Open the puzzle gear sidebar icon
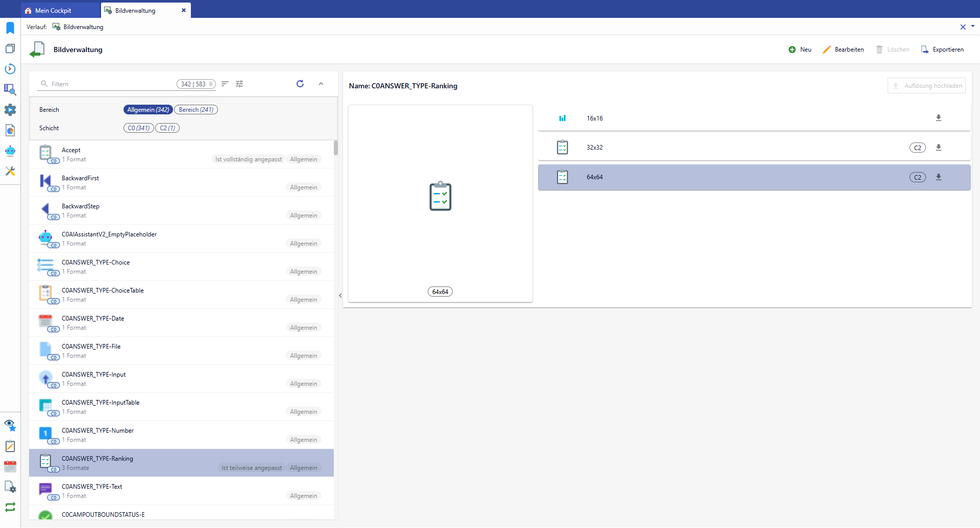The image size is (980, 528). tap(10, 110)
